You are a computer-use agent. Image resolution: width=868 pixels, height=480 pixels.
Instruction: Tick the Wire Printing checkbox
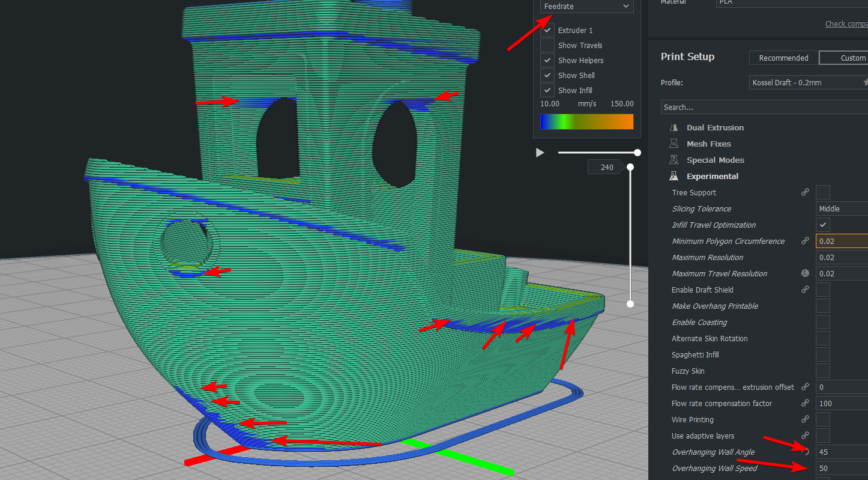(823, 420)
